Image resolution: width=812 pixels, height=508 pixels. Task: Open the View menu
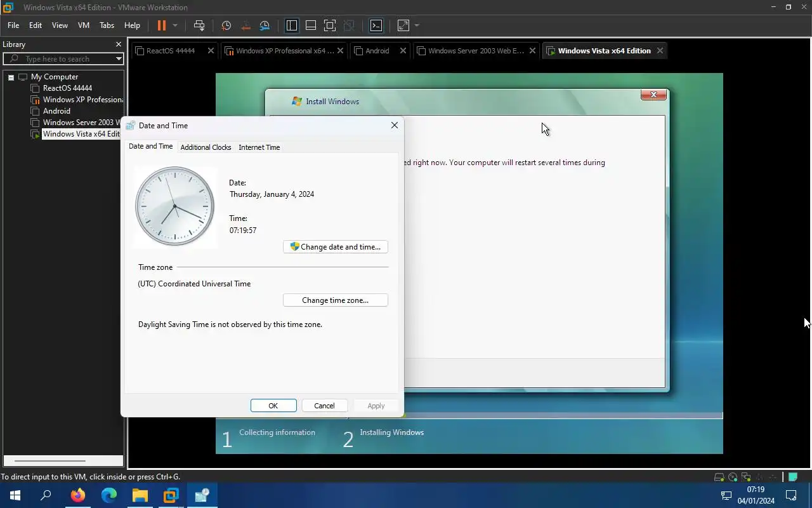(x=60, y=25)
